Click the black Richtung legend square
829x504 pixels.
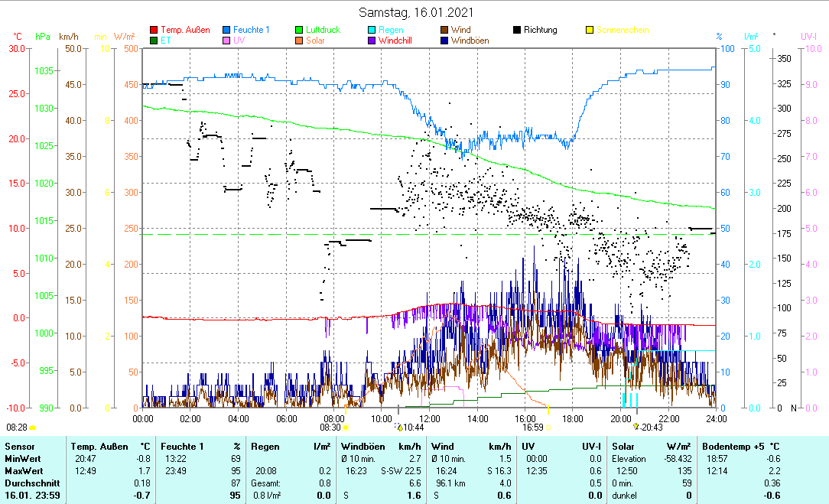click(x=517, y=30)
